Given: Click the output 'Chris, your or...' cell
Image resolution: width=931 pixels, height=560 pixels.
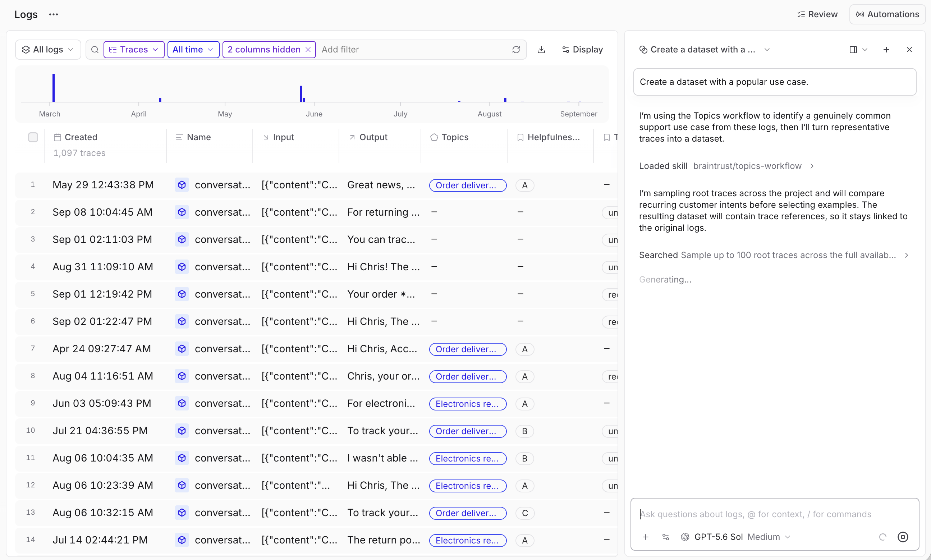Looking at the screenshot, I should coord(384,376).
